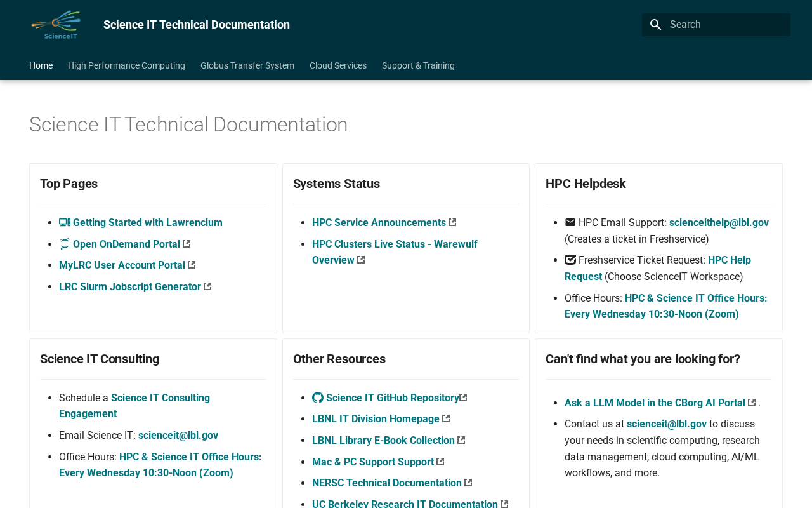The image size is (812, 508).
Task: Click the GitHub icon in Other Resources
Action: (318, 398)
